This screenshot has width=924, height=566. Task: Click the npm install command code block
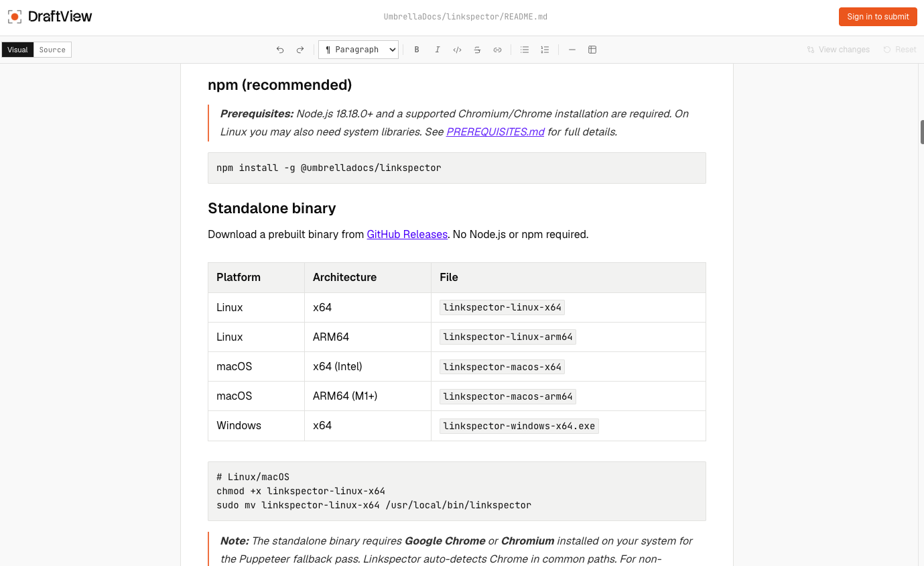(x=457, y=168)
